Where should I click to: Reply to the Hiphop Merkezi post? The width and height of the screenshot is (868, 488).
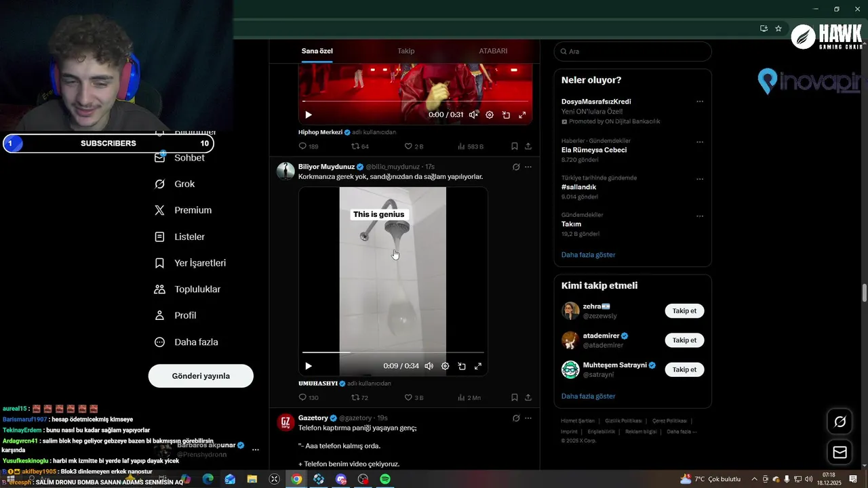pos(309,146)
